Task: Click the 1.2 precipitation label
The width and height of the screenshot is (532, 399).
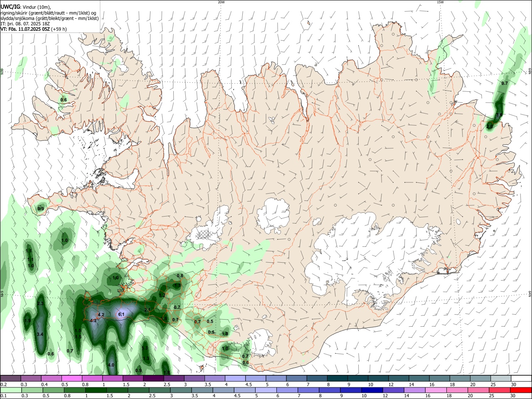Action: point(162,295)
